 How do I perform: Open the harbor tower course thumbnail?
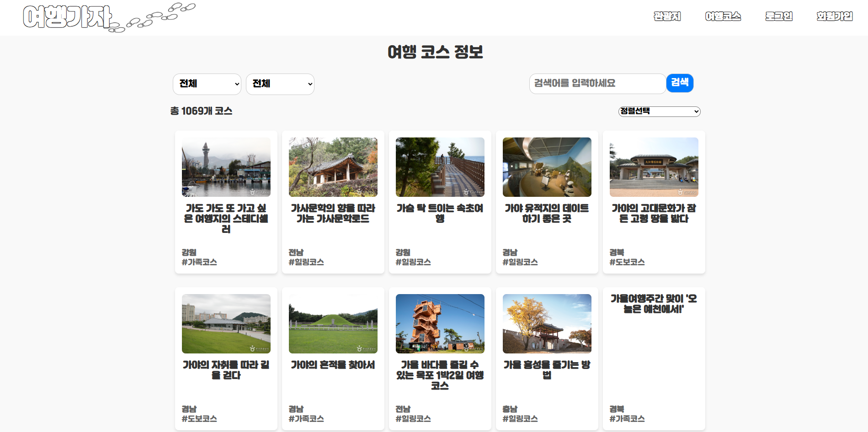tap(226, 167)
